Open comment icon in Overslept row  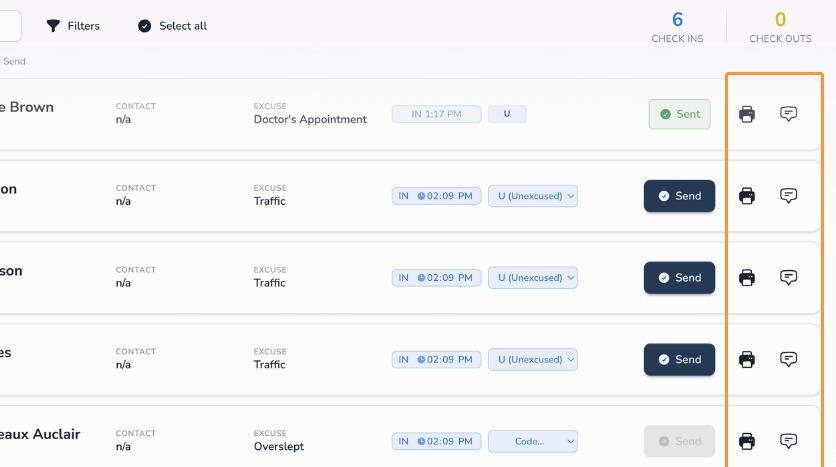788,441
